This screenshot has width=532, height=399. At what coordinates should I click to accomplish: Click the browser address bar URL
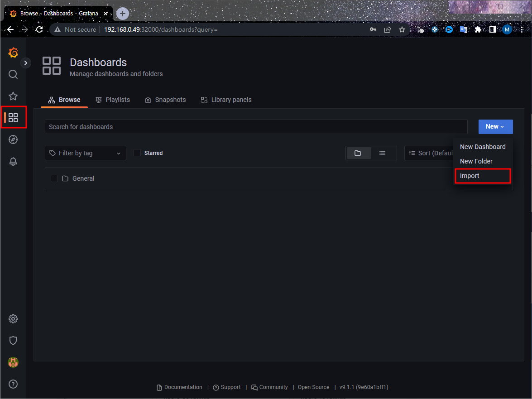tap(161, 29)
